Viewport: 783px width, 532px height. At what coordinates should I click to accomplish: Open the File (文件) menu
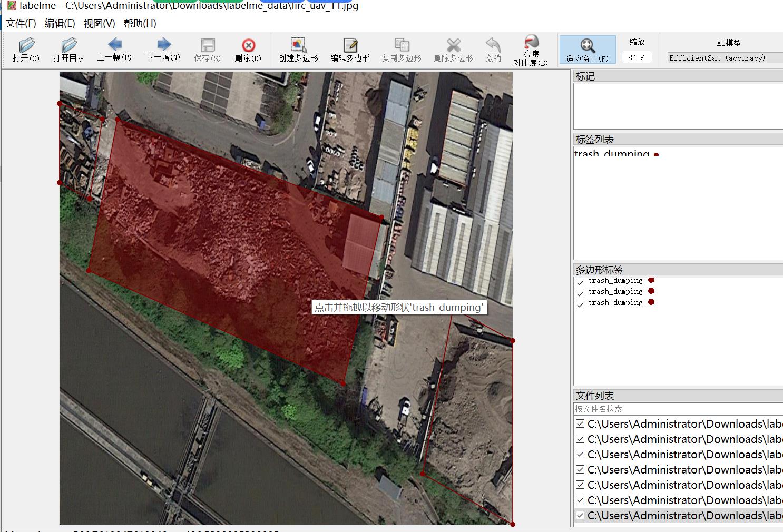pyautogui.click(x=21, y=24)
